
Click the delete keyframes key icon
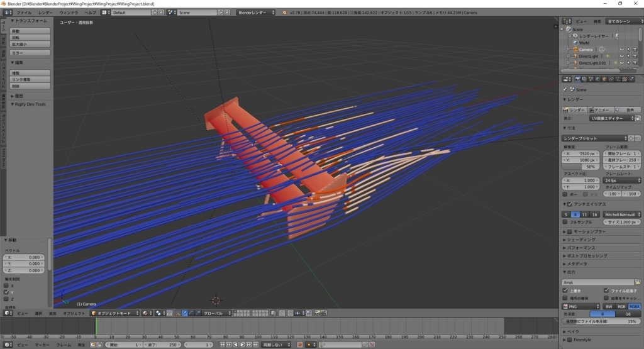click(x=372, y=345)
